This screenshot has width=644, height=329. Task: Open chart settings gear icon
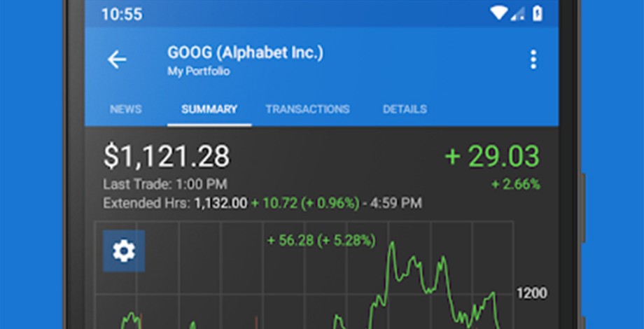(x=124, y=251)
